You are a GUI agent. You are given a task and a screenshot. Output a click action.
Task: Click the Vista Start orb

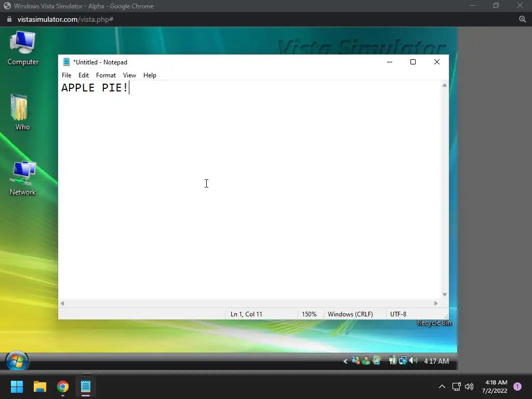tap(17, 361)
